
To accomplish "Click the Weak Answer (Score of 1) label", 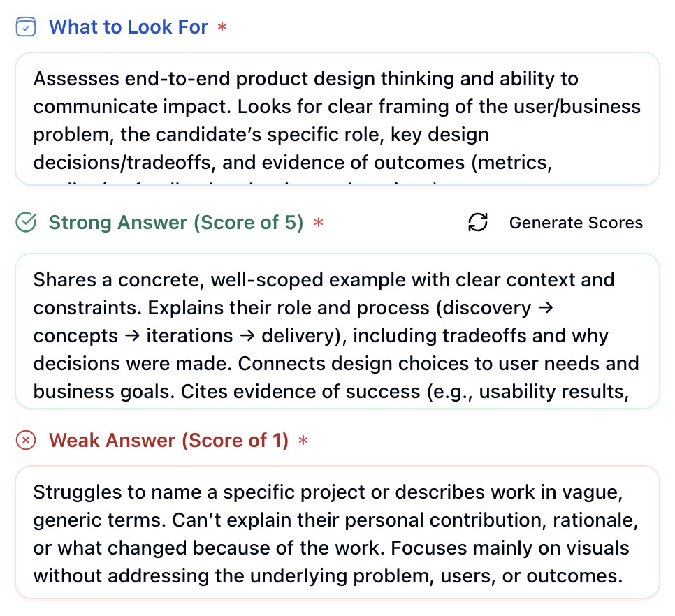I will 168,440.
